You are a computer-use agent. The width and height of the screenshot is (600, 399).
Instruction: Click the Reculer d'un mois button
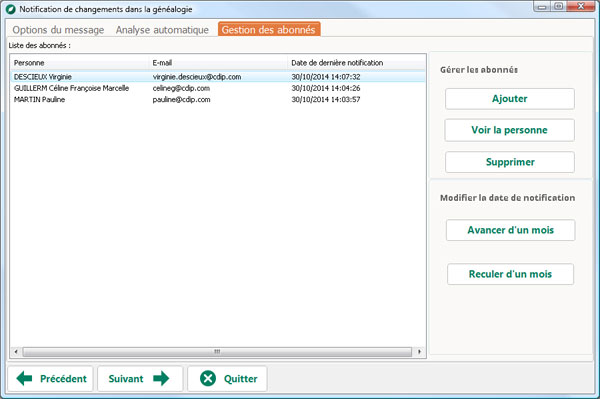tap(510, 274)
